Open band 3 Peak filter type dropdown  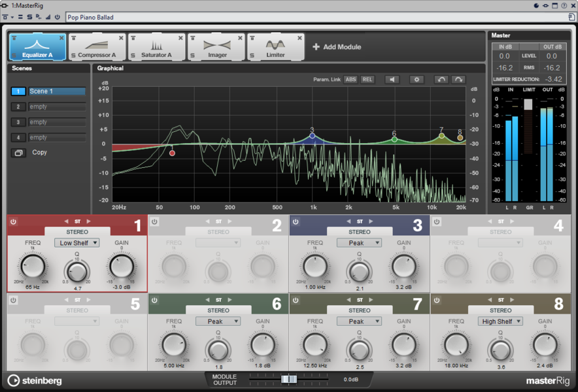pyautogui.click(x=360, y=243)
